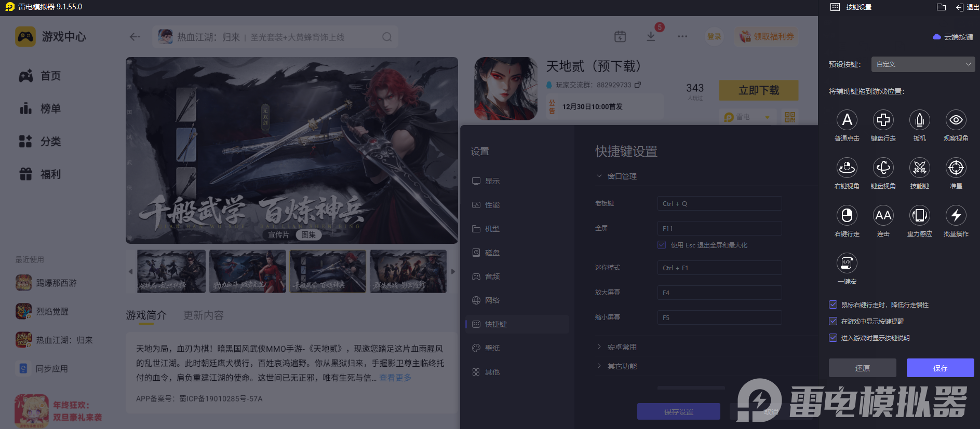
Task: Select the 观察视角 eye view icon
Action: (x=956, y=120)
